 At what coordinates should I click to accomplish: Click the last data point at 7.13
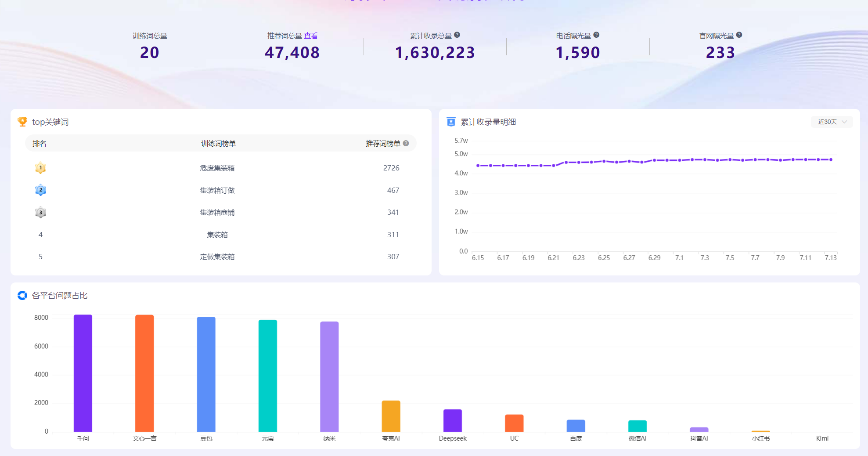pyautogui.click(x=831, y=159)
